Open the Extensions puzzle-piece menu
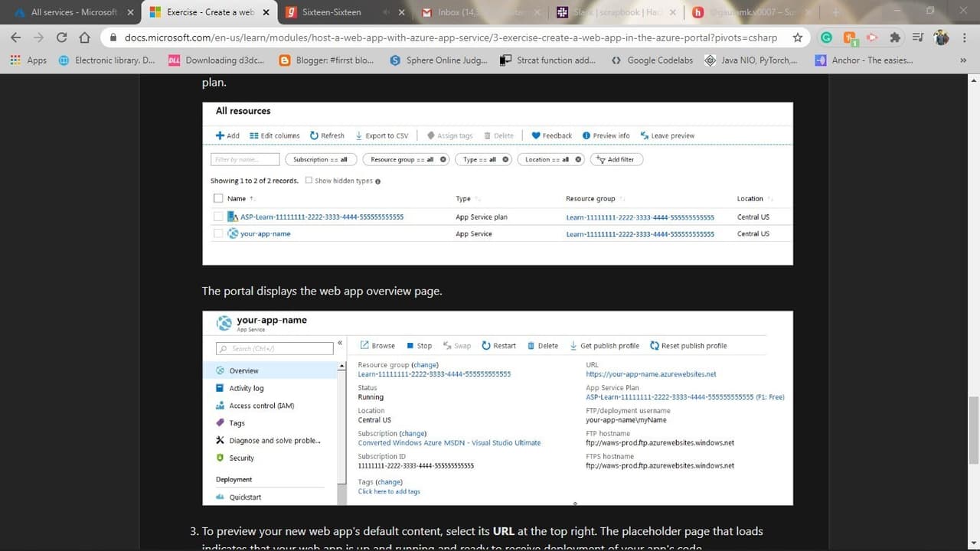Screen dimensions: 980x551 click(x=895, y=37)
